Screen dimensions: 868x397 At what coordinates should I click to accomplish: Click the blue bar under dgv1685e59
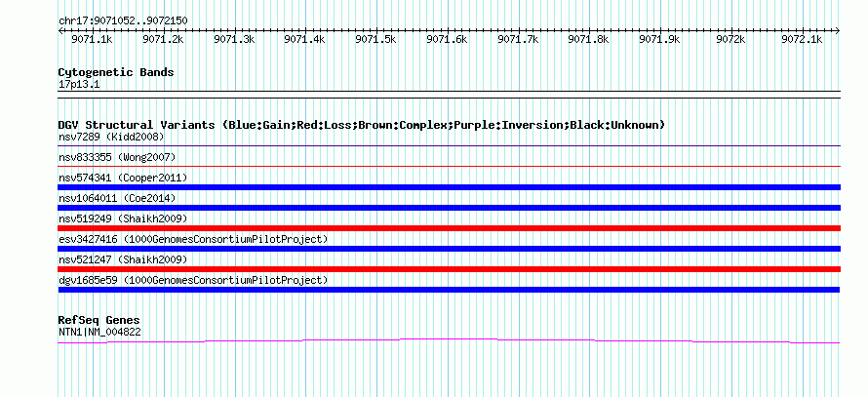[x=450, y=290]
